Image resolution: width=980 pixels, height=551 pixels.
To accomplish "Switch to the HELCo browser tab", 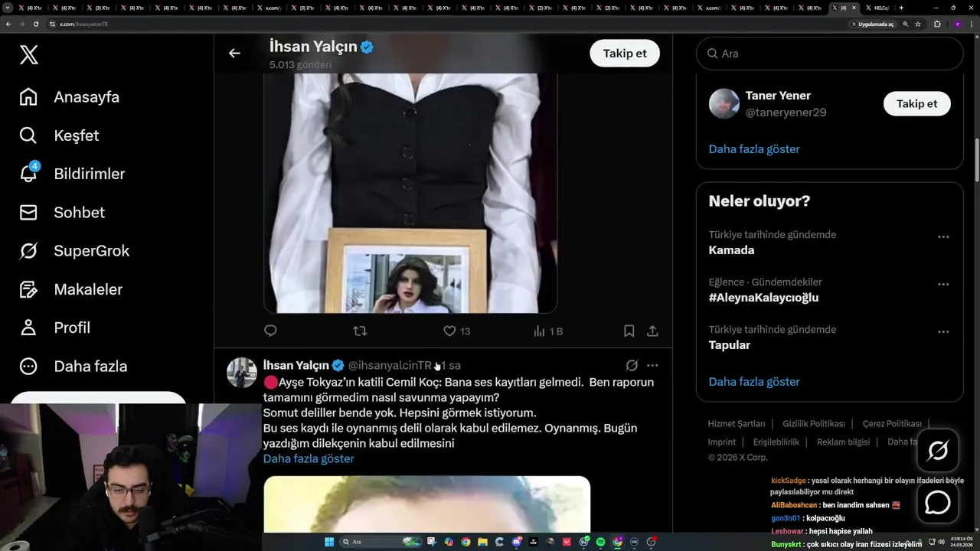I will (x=879, y=8).
